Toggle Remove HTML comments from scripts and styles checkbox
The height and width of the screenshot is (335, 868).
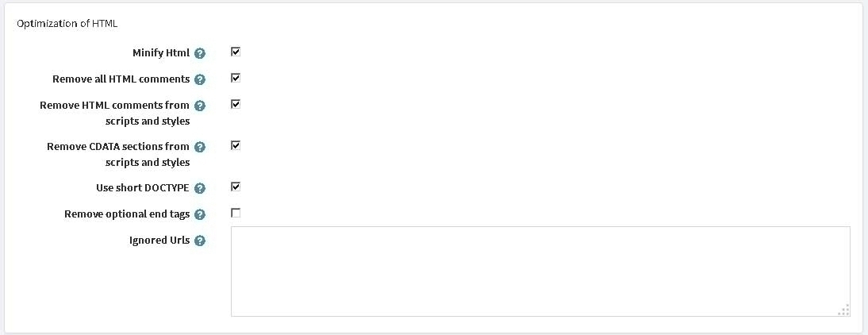pos(236,104)
